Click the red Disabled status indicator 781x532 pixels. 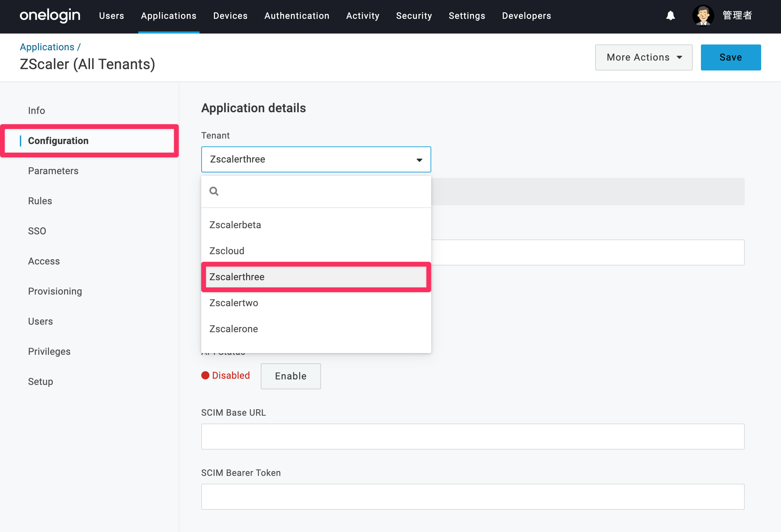[226, 376]
